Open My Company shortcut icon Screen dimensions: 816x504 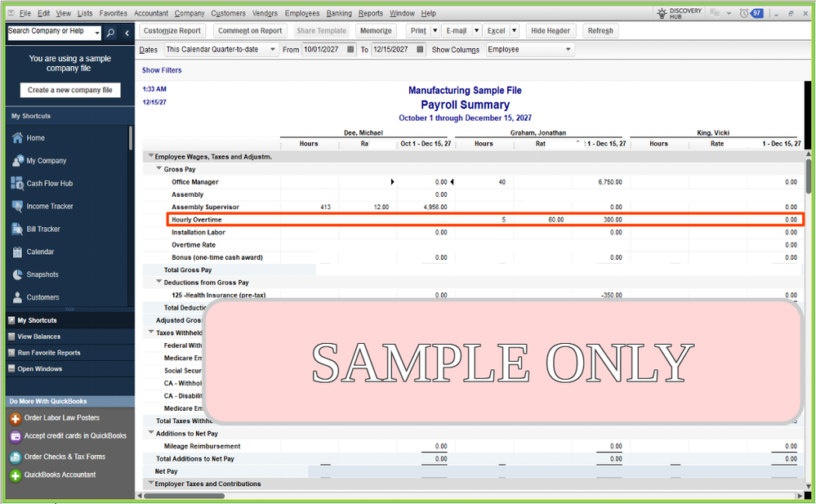[x=17, y=160]
